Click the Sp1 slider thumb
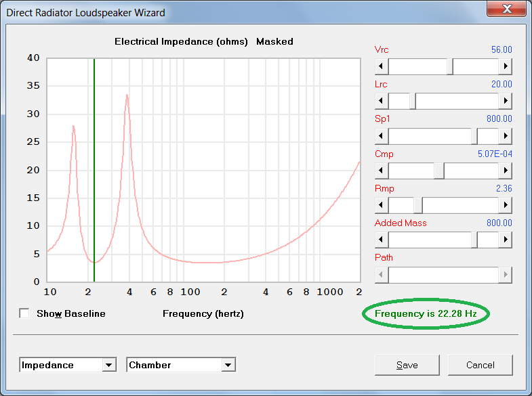 coord(474,136)
